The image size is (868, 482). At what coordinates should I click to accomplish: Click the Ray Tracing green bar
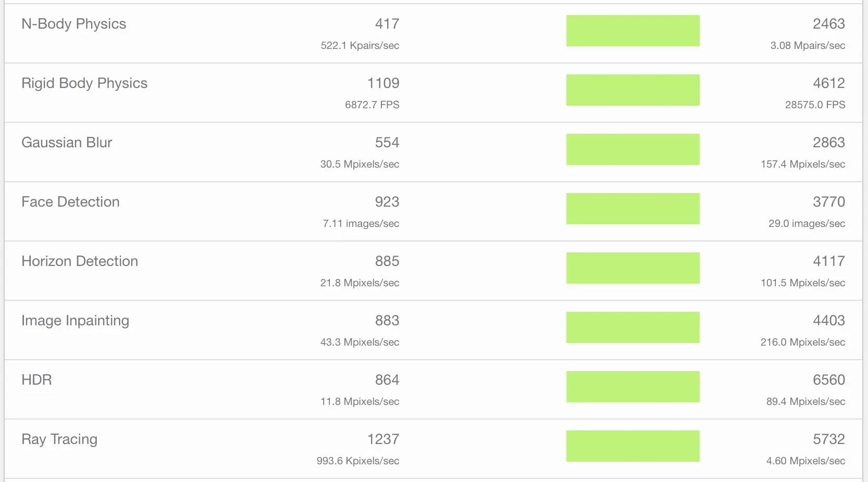(633, 446)
